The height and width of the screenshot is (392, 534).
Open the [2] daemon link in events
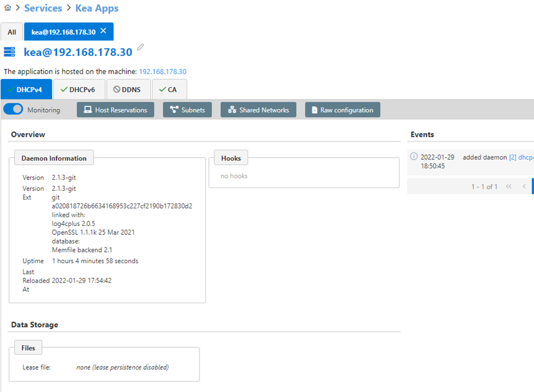(513, 157)
